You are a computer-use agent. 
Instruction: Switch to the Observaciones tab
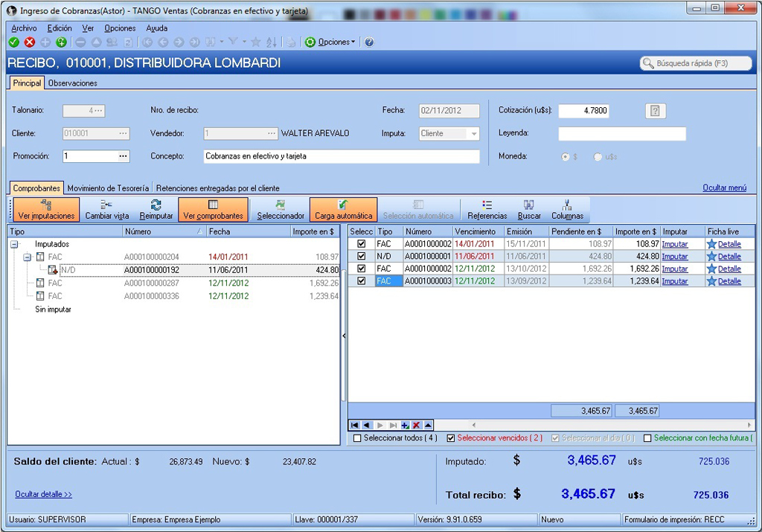pos(72,83)
